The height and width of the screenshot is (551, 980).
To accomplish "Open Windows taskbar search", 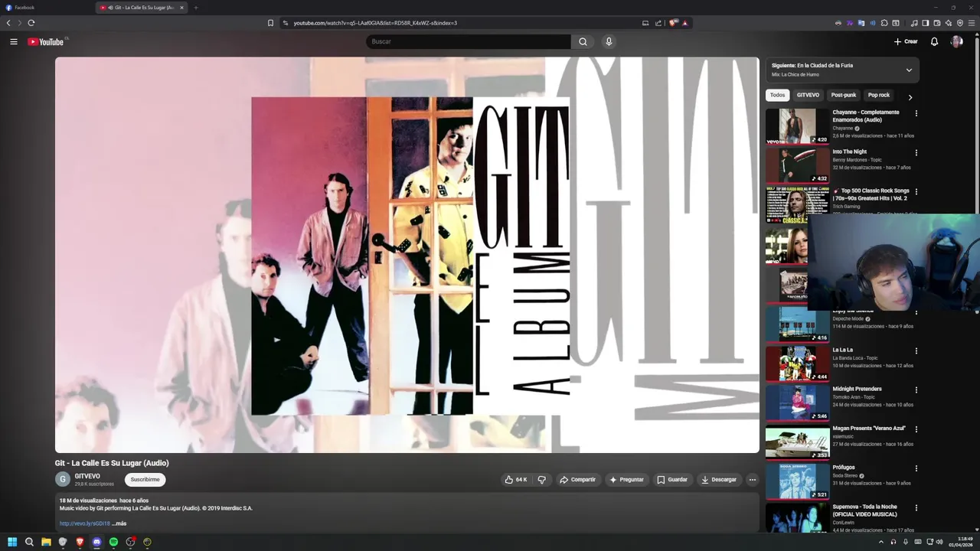I will [x=29, y=542].
